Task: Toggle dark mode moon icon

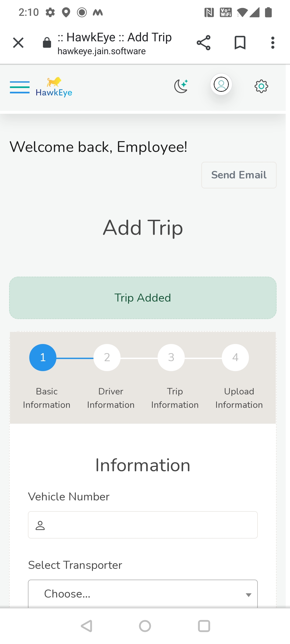Action: tap(181, 86)
